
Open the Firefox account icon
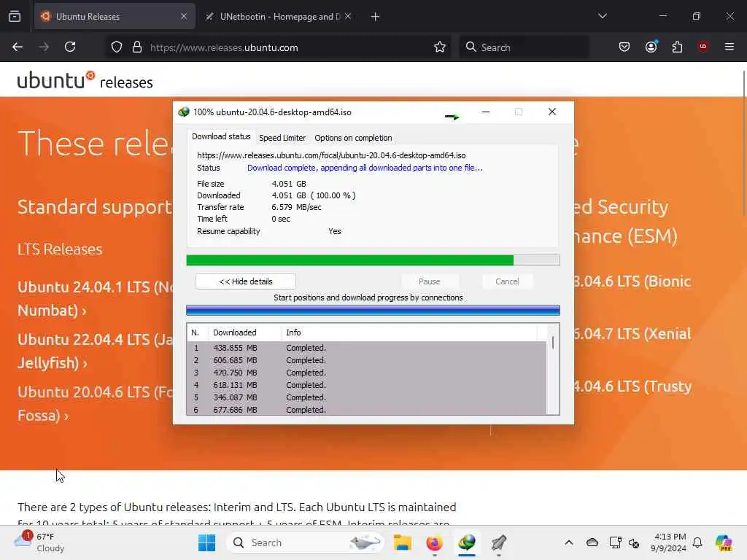click(x=651, y=47)
